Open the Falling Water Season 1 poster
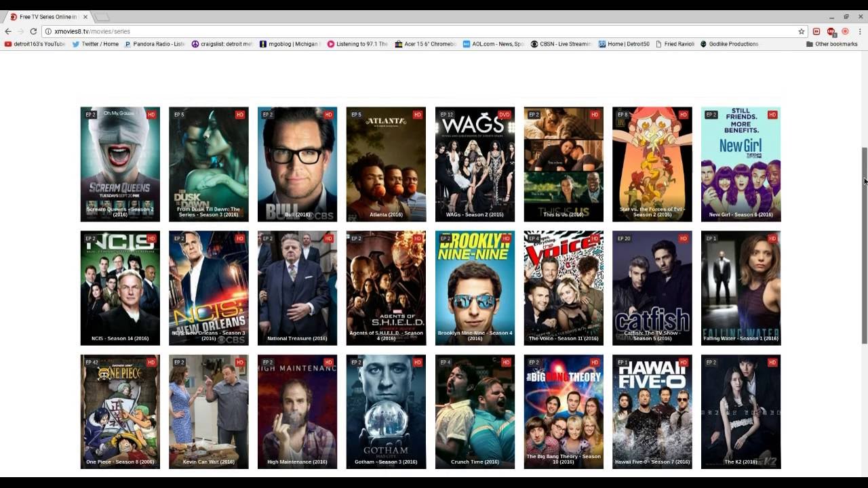The image size is (868, 488). click(741, 288)
